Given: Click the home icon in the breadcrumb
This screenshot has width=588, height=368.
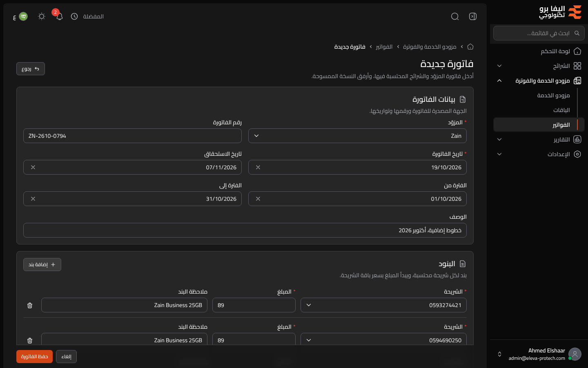Looking at the screenshot, I should click(470, 47).
